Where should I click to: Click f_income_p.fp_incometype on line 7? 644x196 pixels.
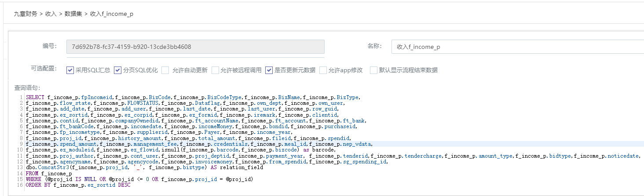[x=63, y=132]
